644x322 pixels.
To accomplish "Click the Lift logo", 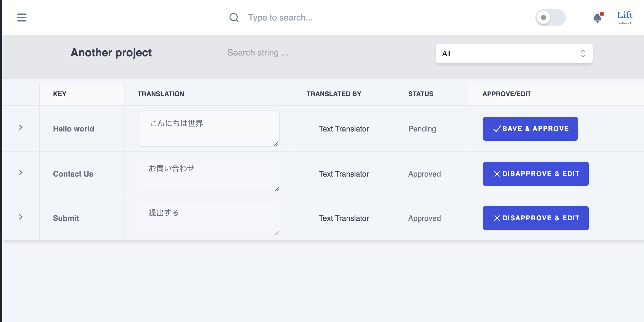I will [x=625, y=17].
